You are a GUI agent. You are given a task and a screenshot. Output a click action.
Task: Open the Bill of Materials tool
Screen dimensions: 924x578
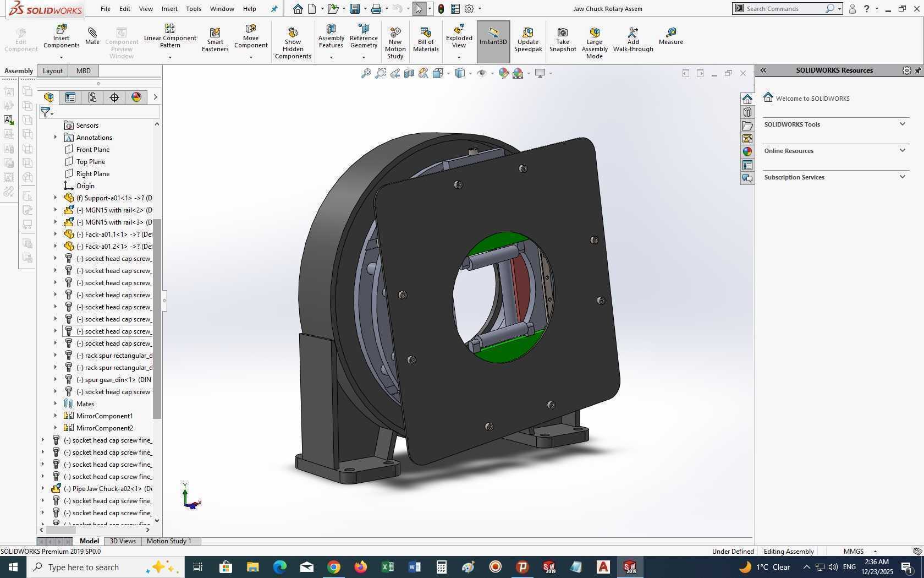(426, 40)
